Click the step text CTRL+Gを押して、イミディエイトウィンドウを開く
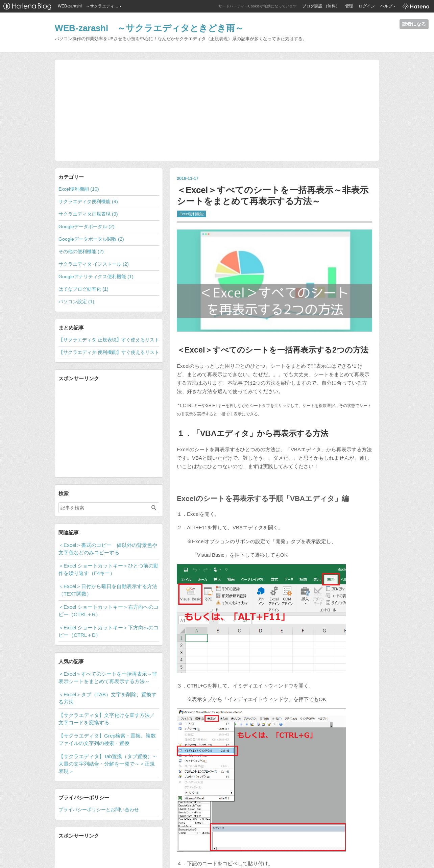The width and height of the screenshot is (434, 868). point(245,686)
